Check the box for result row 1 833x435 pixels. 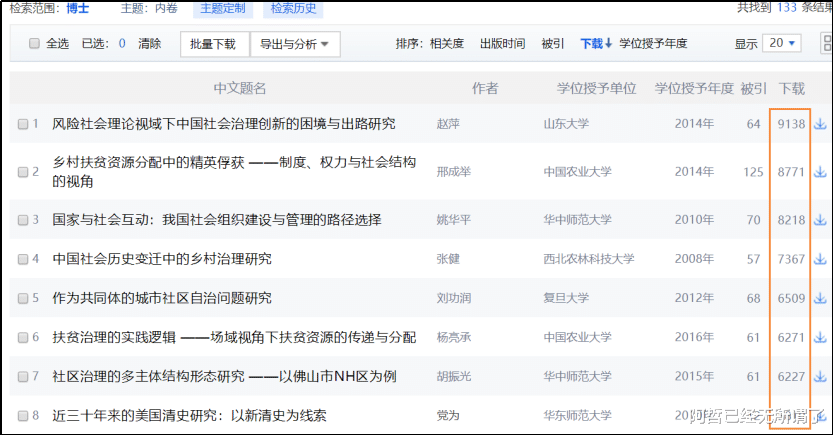tap(23, 124)
